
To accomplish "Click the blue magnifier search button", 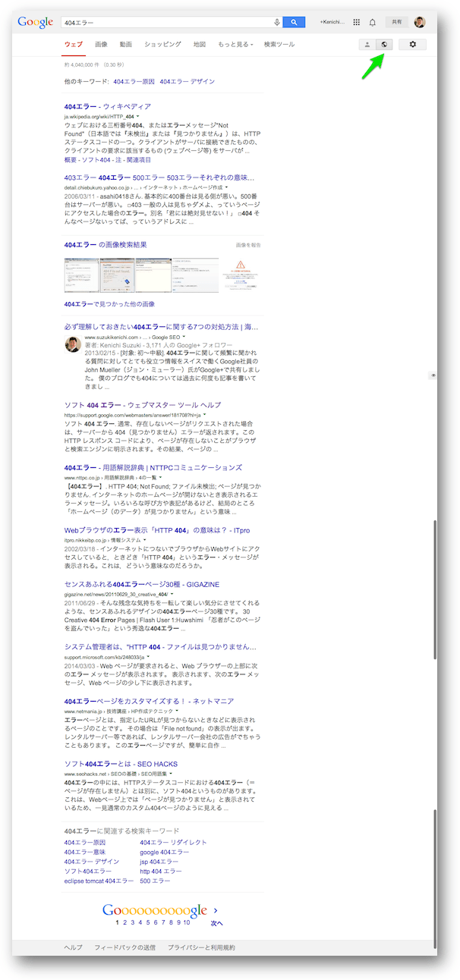I will [294, 23].
